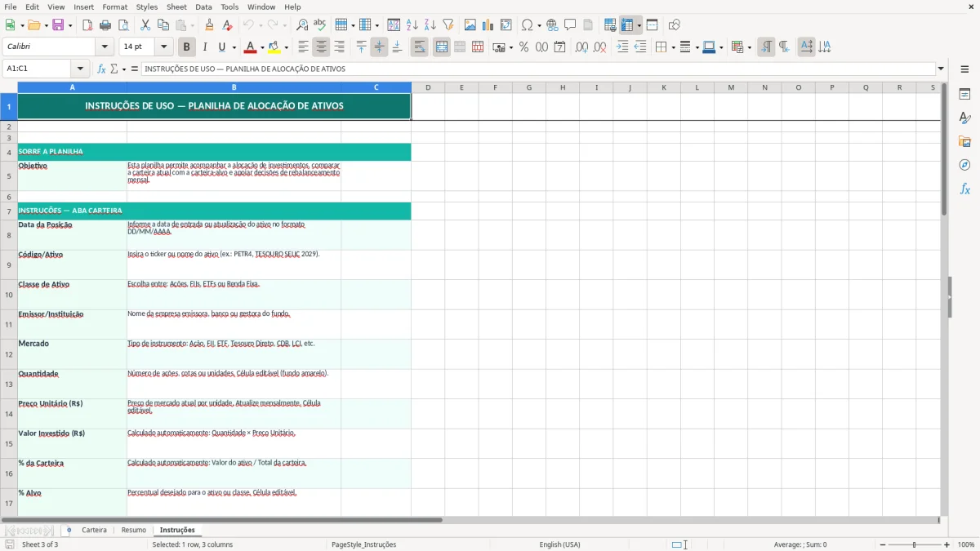
Task: Insert a comment
Action: pyautogui.click(x=570, y=25)
